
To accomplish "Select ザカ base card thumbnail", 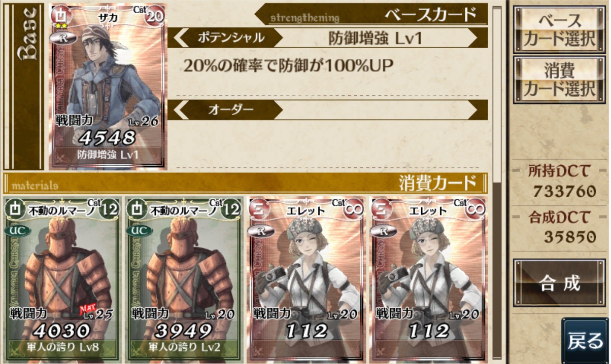I will pyautogui.click(x=108, y=86).
